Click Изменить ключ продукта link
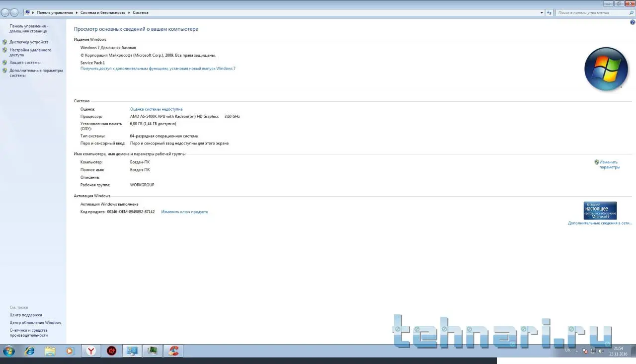Image resolution: width=636 pixels, height=364 pixels. [184, 212]
